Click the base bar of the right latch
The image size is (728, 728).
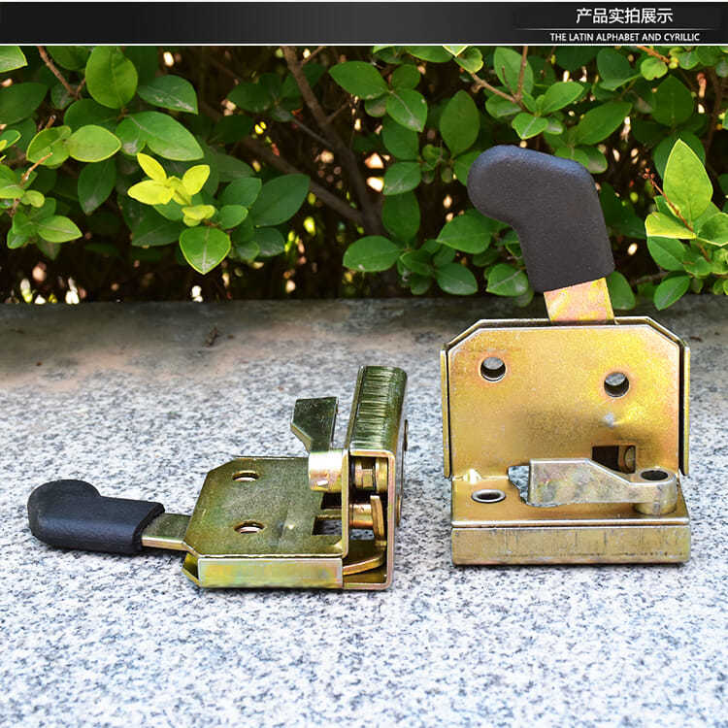tap(571, 545)
